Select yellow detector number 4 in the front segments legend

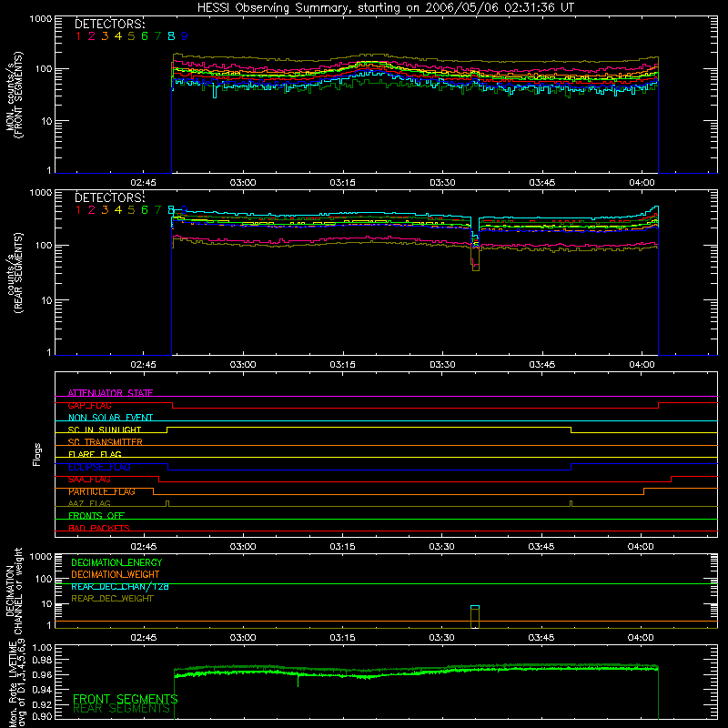coord(118,36)
